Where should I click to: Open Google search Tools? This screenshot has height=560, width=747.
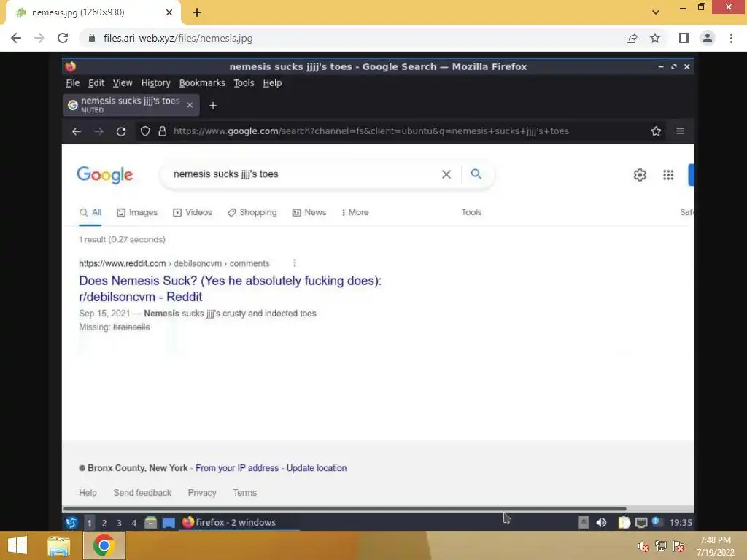coord(471,212)
